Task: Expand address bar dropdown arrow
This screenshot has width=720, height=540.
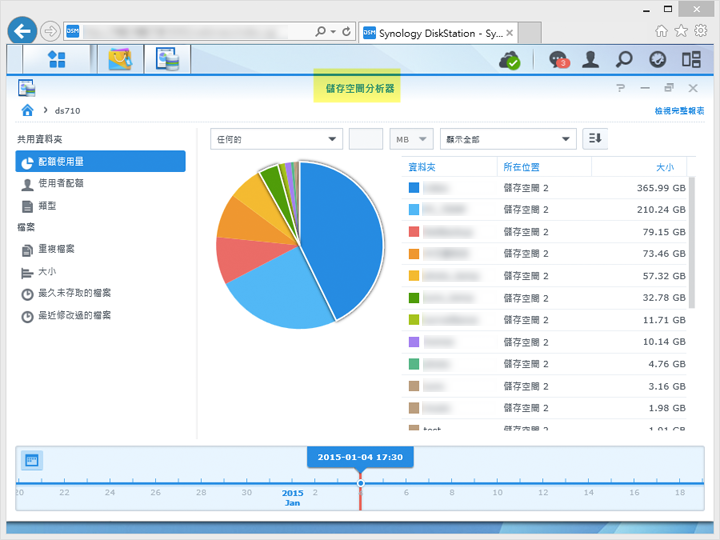Action: [x=333, y=31]
